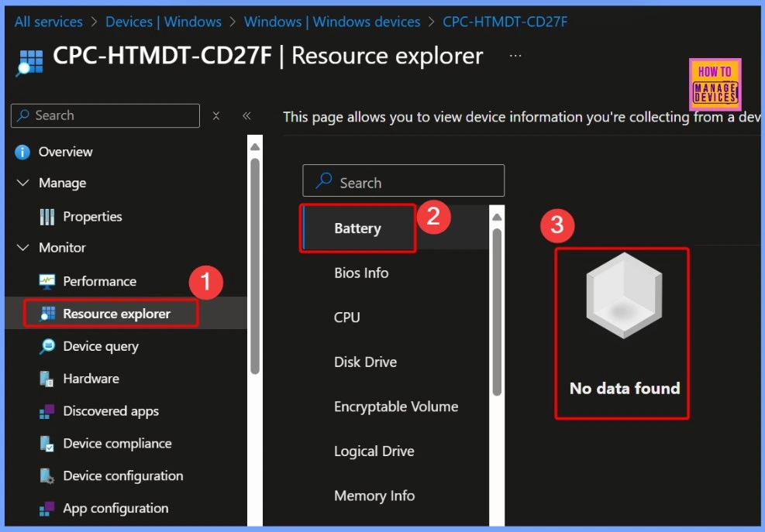Clear the sidebar search with X
Viewport: 765px width, 532px height.
[216, 115]
